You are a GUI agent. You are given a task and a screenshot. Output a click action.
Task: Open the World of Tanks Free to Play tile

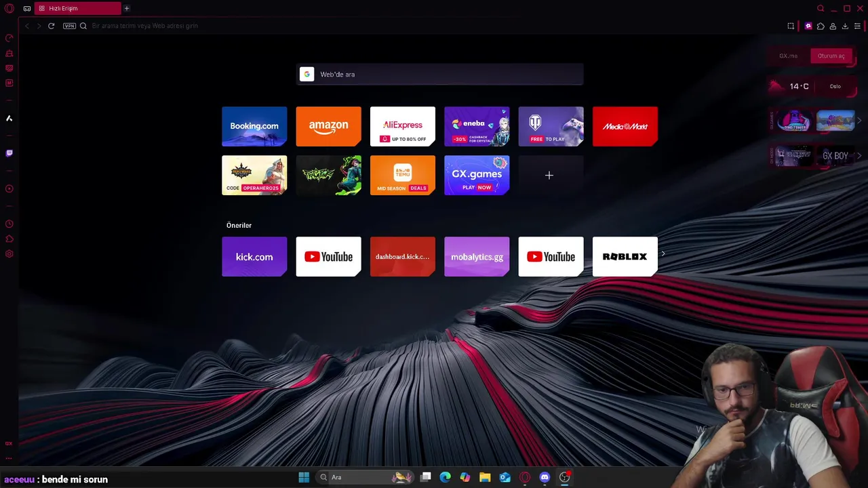551,126
